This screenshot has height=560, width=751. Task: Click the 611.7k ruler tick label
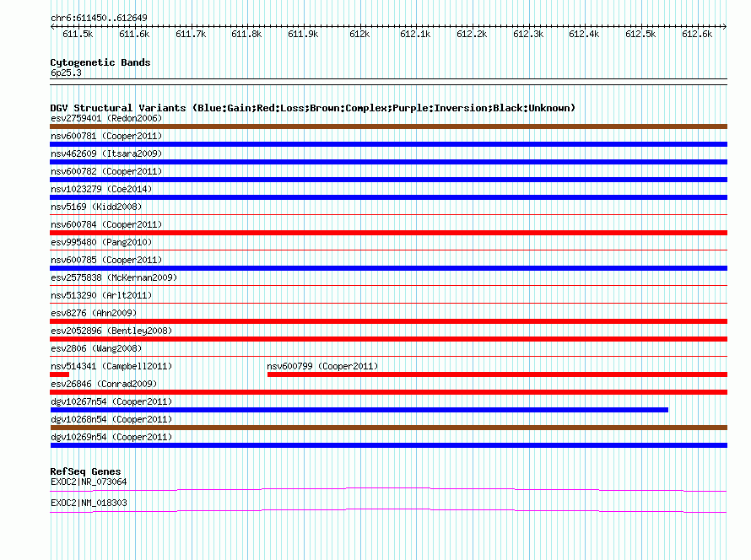[191, 34]
